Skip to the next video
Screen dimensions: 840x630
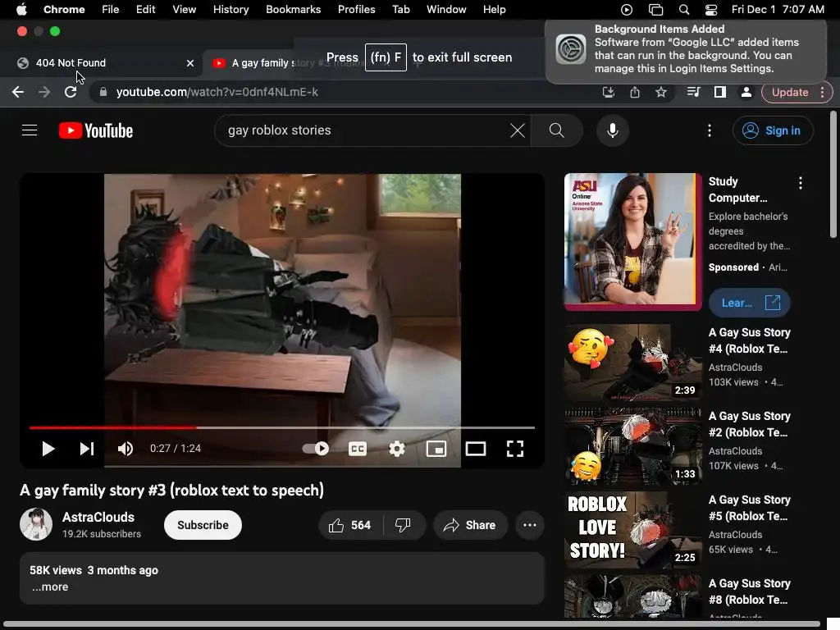pos(87,449)
